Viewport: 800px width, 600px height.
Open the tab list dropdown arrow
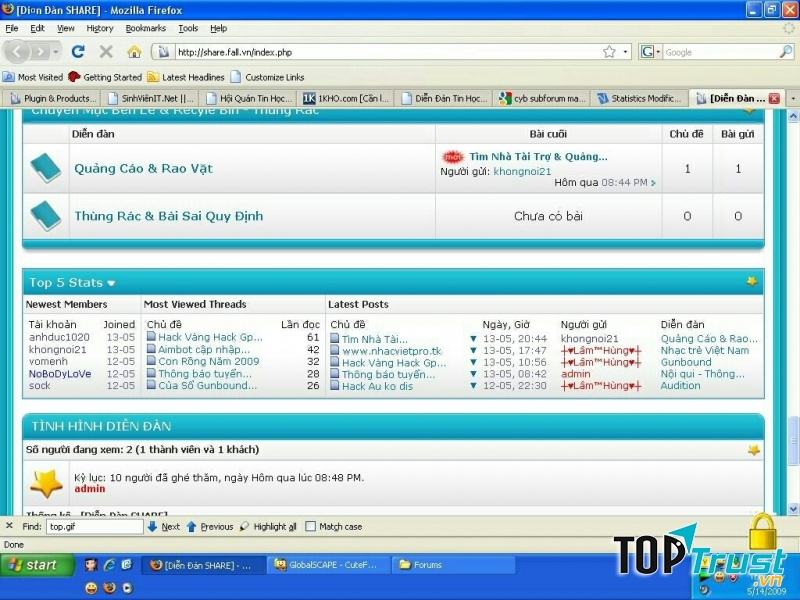[x=793, y=98]
